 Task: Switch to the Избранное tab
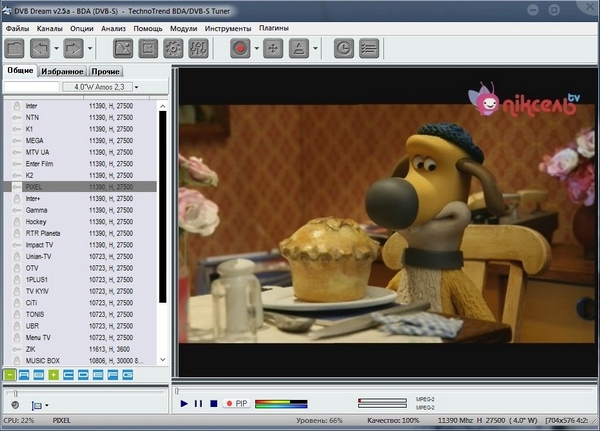click(x=62, y=72)
